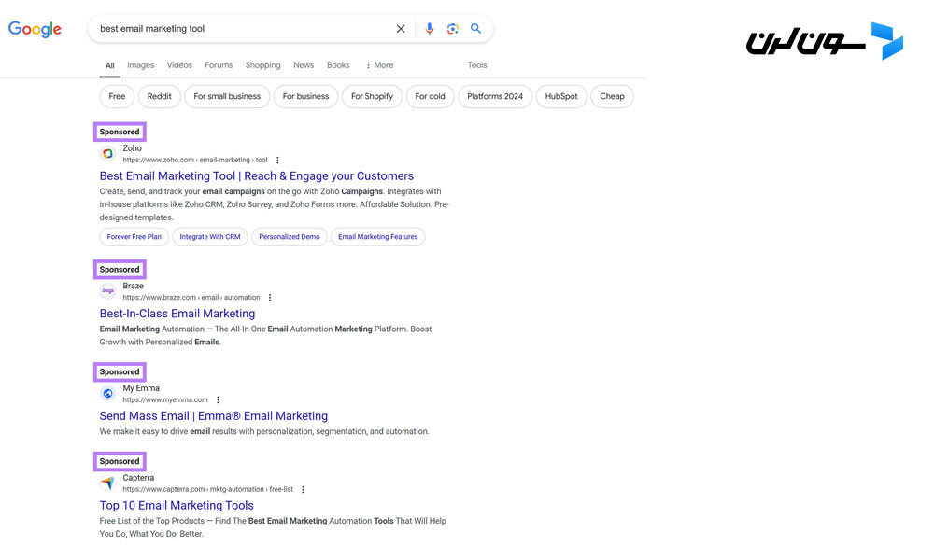Switch to the Videos tab
The height and width of the screenshot is (560, 934).
(179, 65)
